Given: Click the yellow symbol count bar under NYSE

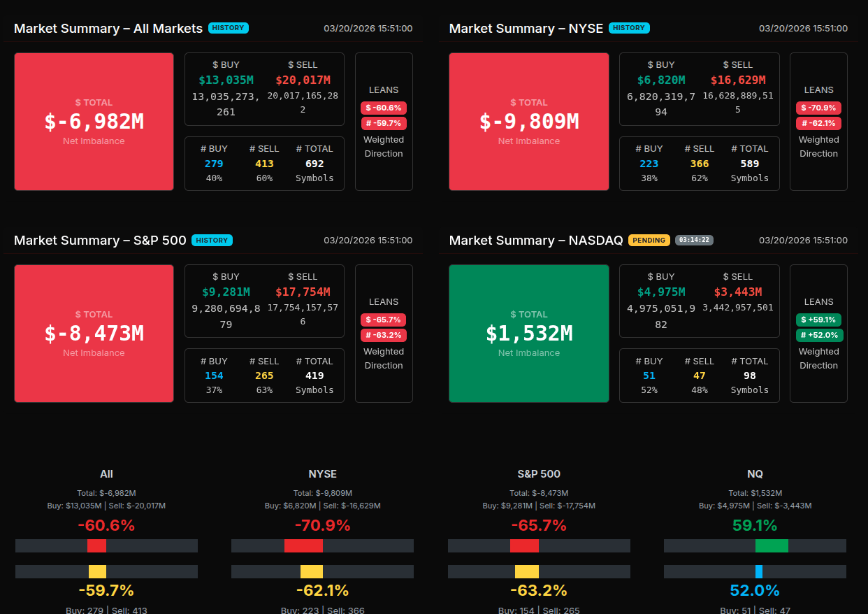Looking at the screenshot, I should (312, 571).
